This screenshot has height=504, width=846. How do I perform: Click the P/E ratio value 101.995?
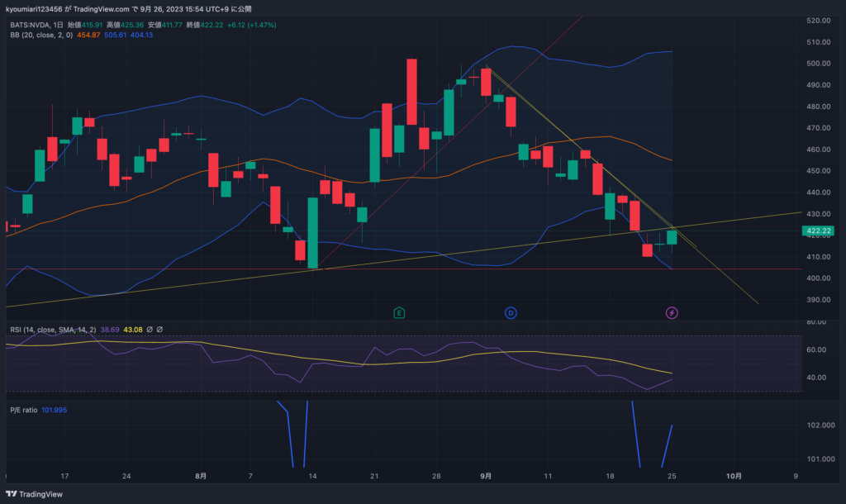(x=54, y=410)
